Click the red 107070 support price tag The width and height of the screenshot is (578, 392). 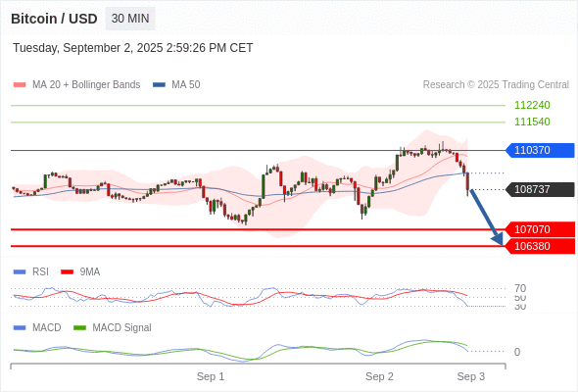coord(540,229)
